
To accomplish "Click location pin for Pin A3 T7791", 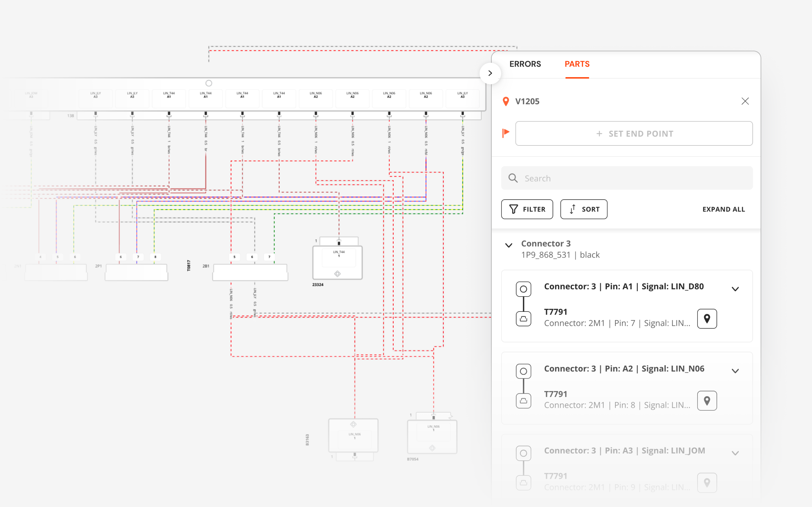I will coord(707,483).
